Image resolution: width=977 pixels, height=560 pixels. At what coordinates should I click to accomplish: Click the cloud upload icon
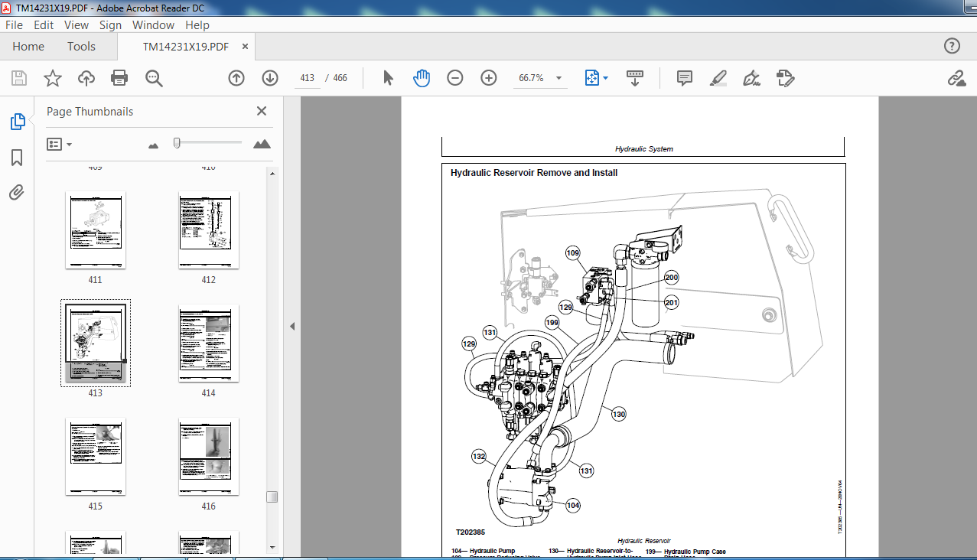click(x=86, y=78)
